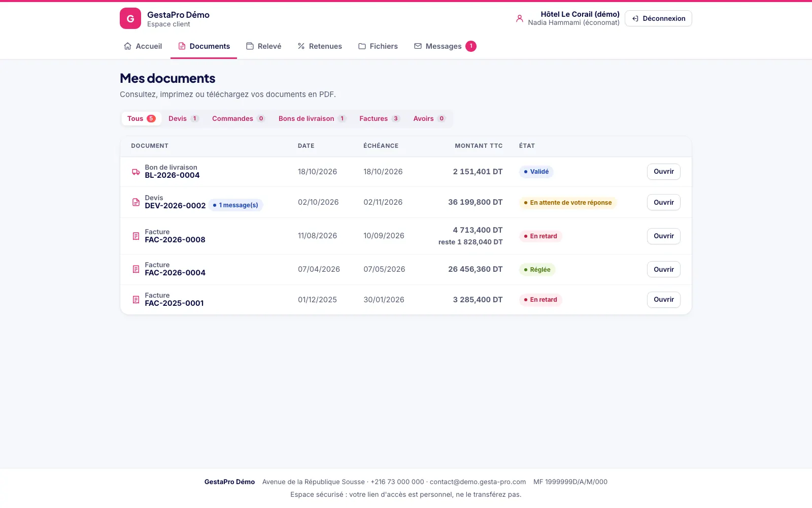Filter by Bons de livraison
The image size is (812, 508).
click(x=312, y=118)
